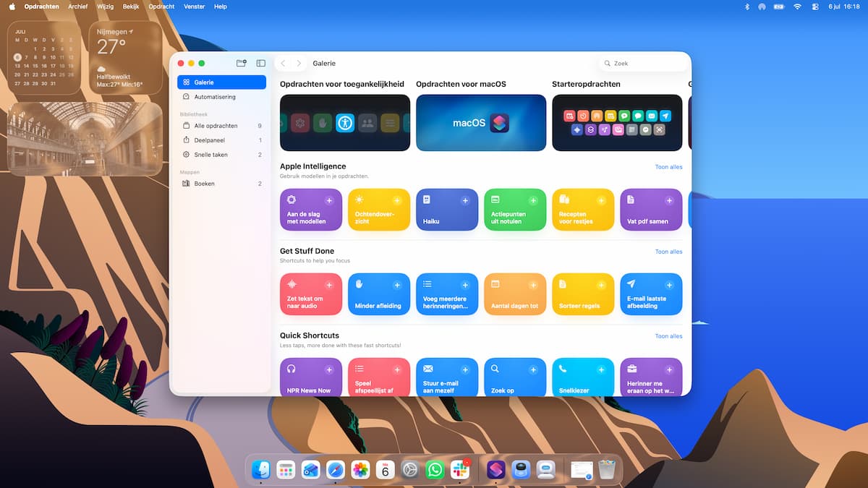Screen dimensions: 868x488
Task: Show all Quick Shortcuts via Toon alles
Action: click(668, 336)
